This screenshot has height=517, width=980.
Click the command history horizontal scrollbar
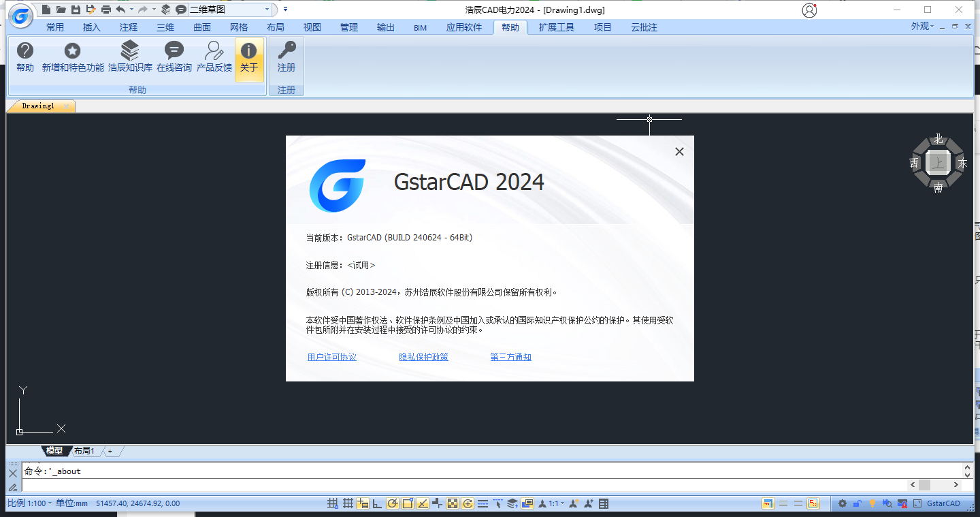click(936, 485)
